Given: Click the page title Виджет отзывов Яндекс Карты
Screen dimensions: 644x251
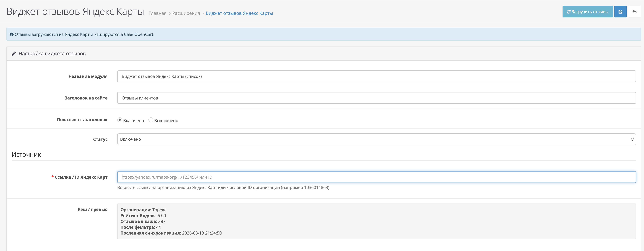Looking at the screenshot, I should [x=75, y=12].
